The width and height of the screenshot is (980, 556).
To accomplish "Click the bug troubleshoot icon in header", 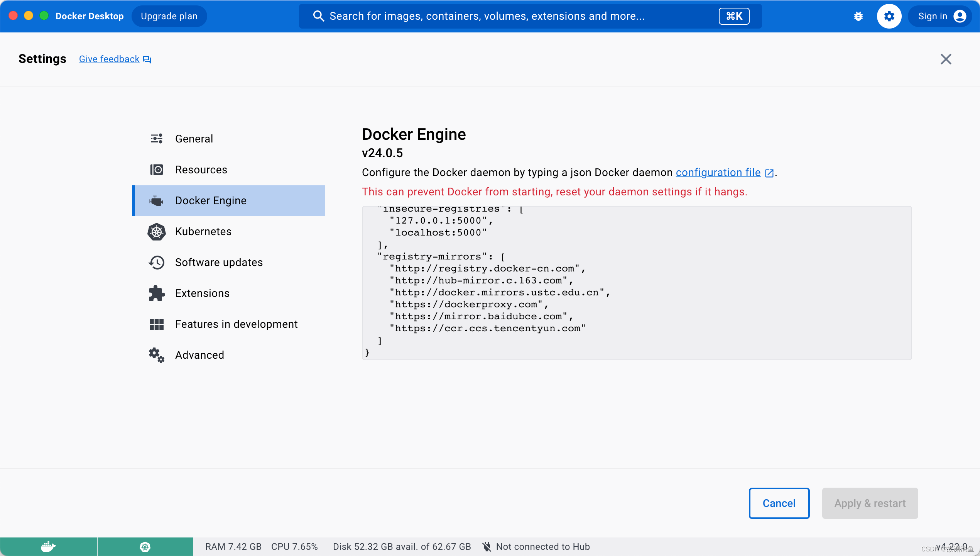I will coord(858,16).
